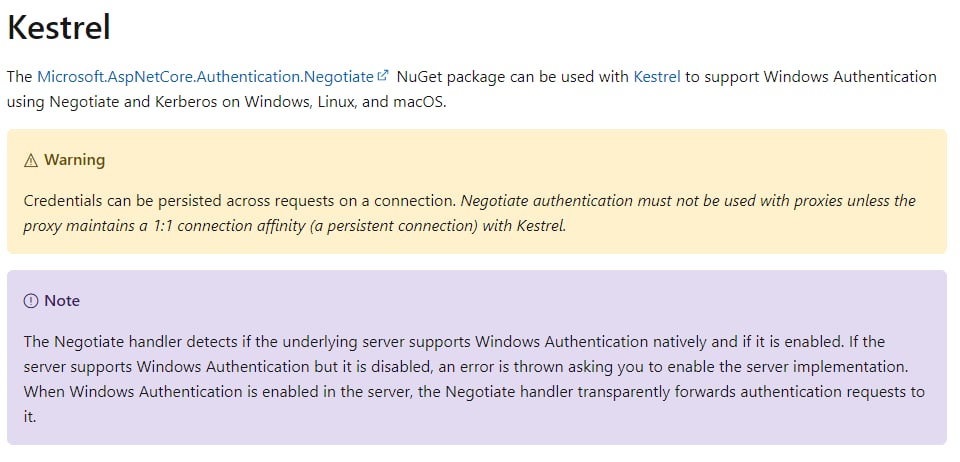
Task: Click the final 'it.' word in the note
Action: (x=30, y=417)
